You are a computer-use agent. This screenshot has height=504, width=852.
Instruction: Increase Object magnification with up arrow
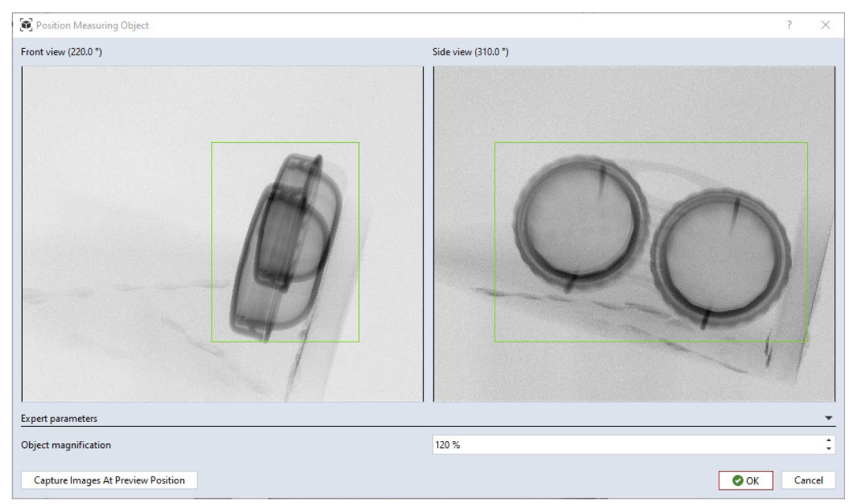click(x=828, y=441)
